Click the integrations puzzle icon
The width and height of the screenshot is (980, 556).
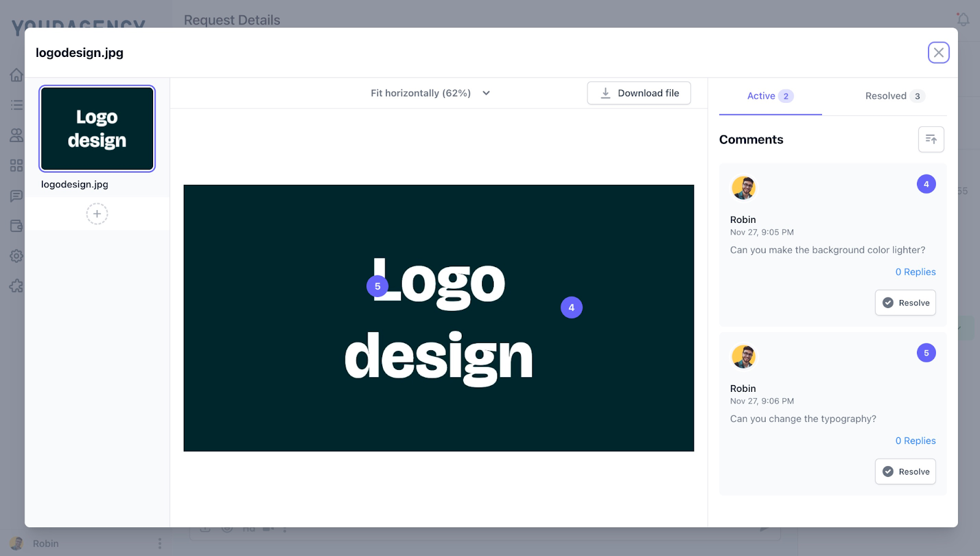[17, 286]
